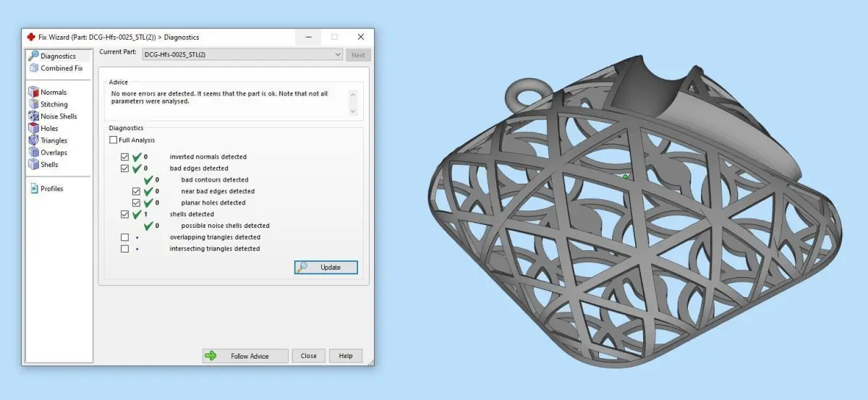
Task: Click the Close button at the bottom
Action: click(309, 356)
